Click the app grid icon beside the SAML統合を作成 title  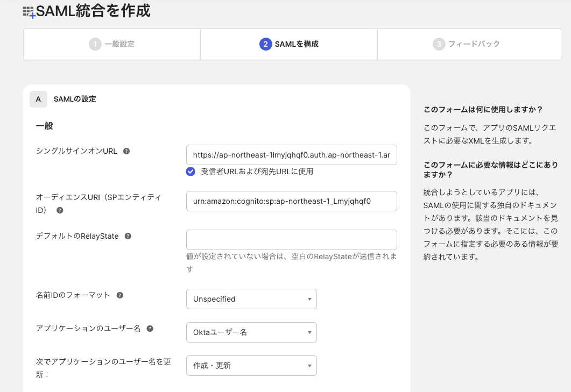[28, 11]
